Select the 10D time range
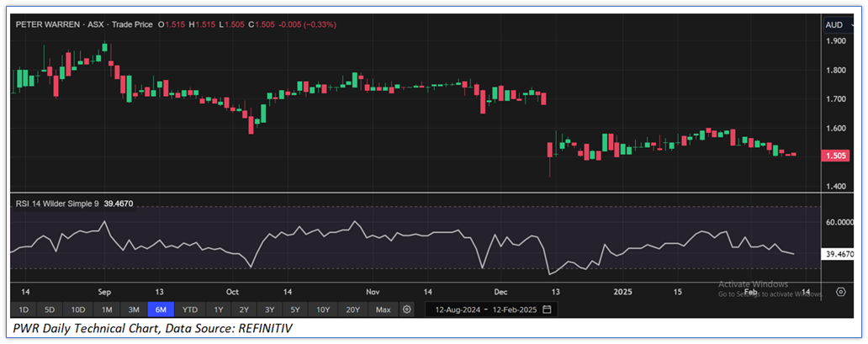Image resolution: width=868 pixels, height=344 pixels. [x=78, y=310]
